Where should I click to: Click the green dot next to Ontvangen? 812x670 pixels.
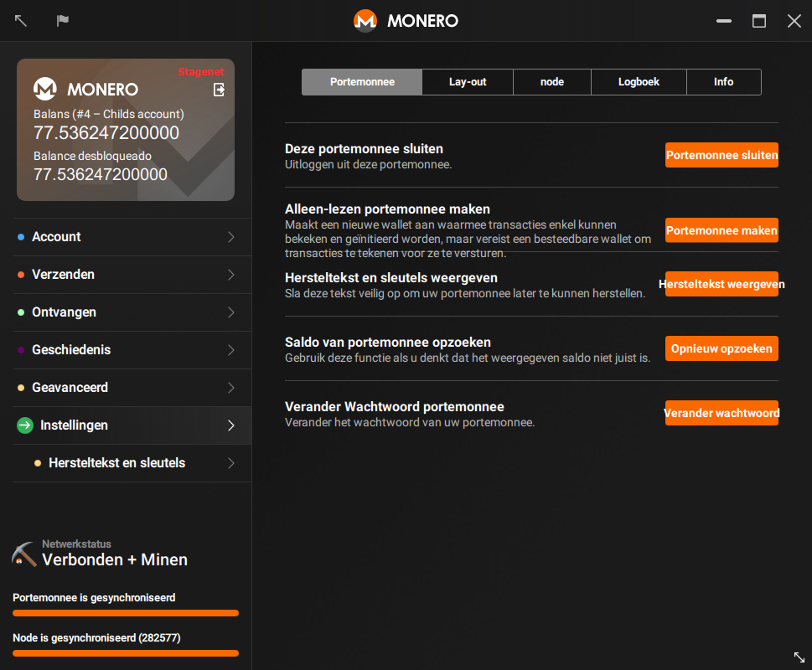(21, 312)
